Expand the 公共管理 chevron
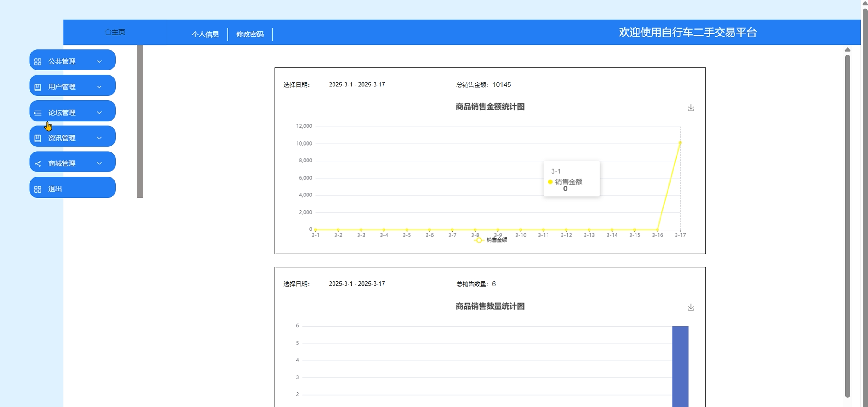Viewport: 868px width, 407px height. pos(99,61)
